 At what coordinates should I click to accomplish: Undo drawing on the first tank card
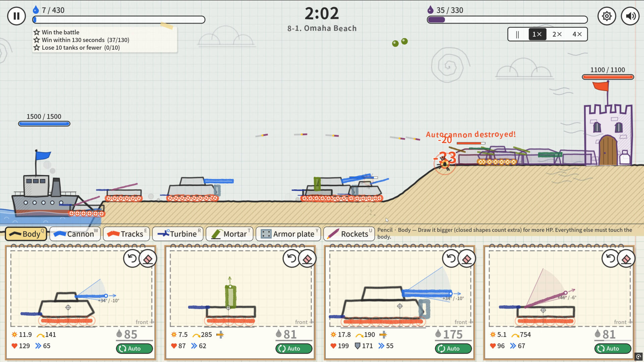[132, 258]
